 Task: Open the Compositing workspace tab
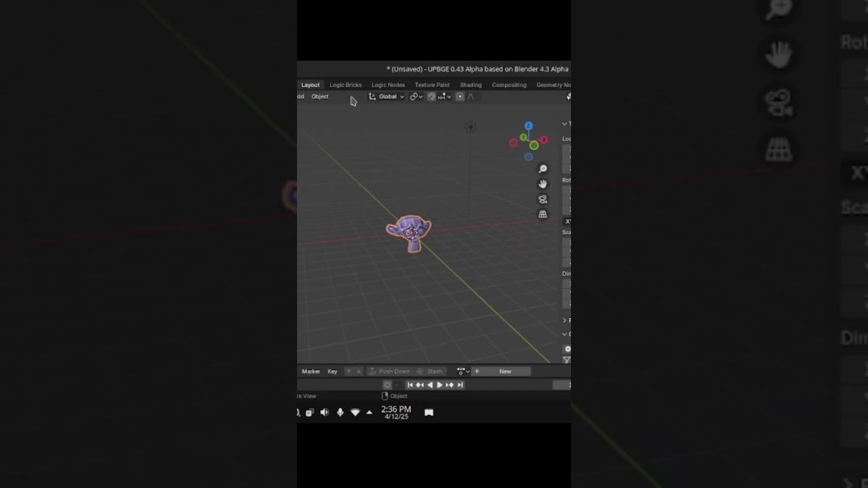pyautogui.click(x=509, y=85)
